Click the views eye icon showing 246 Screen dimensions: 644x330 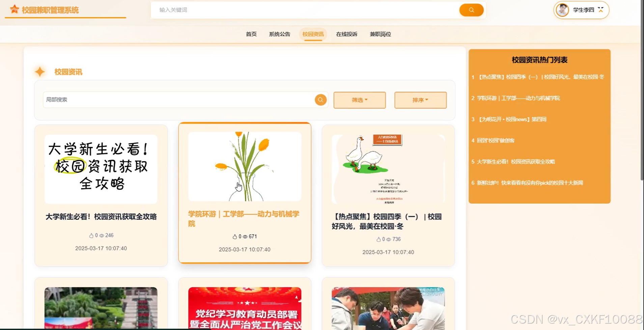102,236
